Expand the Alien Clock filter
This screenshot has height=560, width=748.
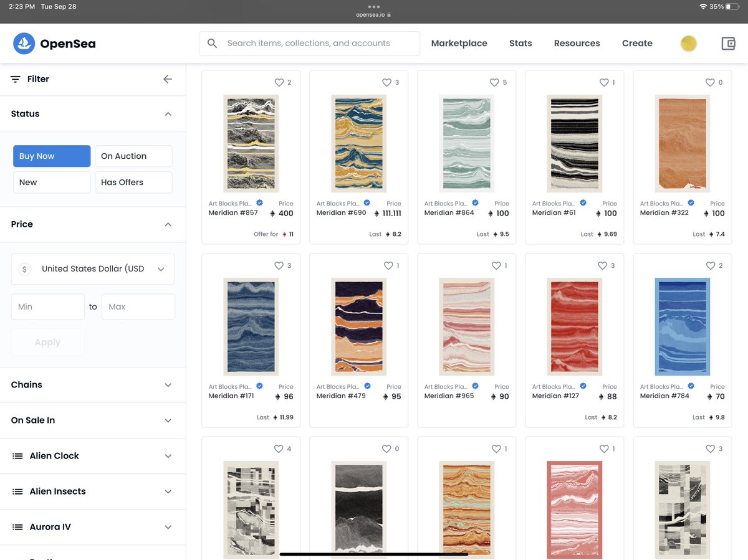93,456
